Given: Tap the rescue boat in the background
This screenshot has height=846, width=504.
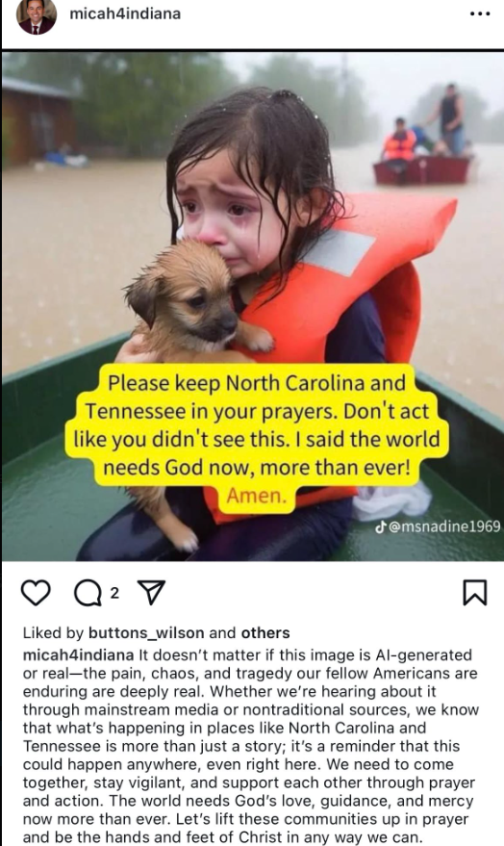Looking at the screenshot, I should coord(422,168).
